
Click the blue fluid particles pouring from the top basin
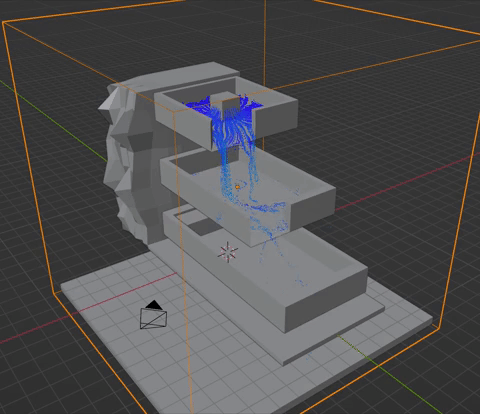pyautogui.click(x=233, y=133)
